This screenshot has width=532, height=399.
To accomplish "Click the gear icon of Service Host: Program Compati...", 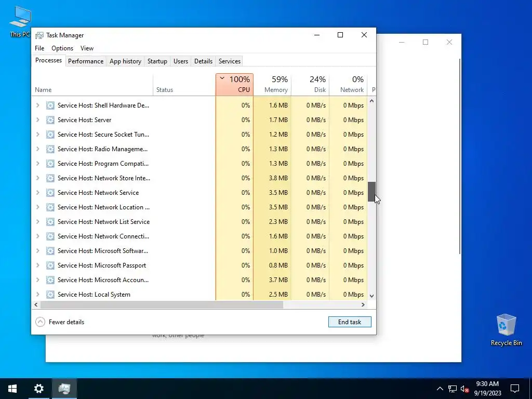I will [50, 164].
